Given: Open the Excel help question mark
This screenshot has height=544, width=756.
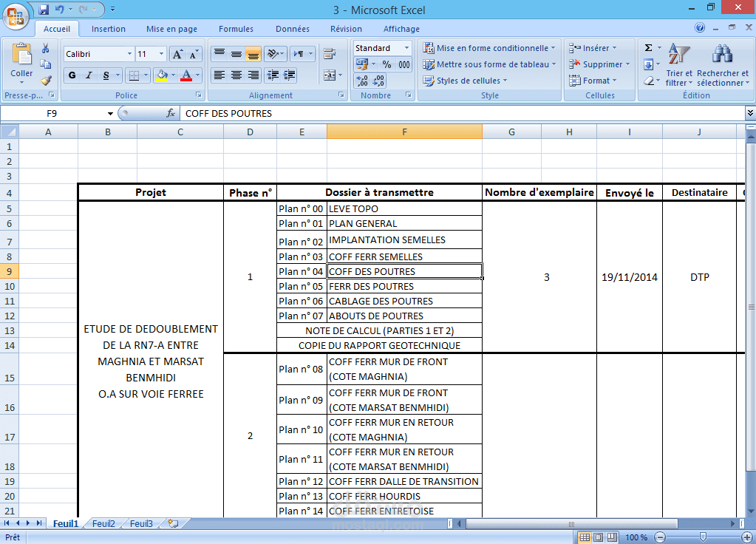Looking at the screenshot, I should coord(700,27).
